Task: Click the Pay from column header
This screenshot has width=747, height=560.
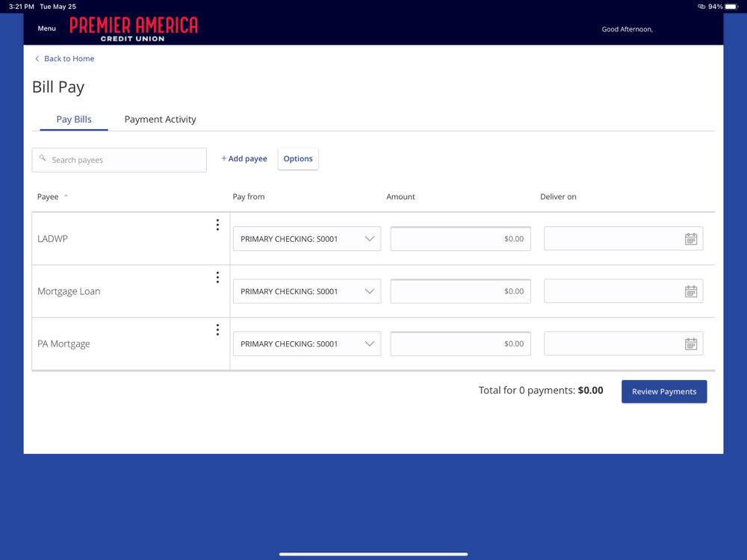Action: point(248,196)
